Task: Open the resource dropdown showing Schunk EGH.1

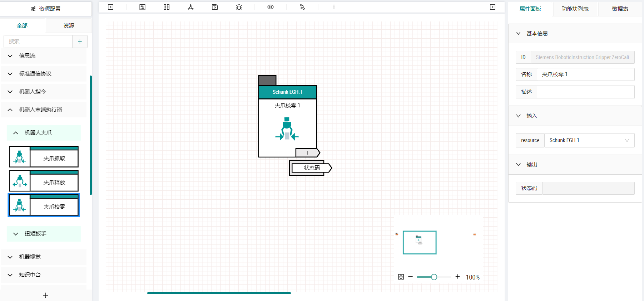Action: [589, 140]
